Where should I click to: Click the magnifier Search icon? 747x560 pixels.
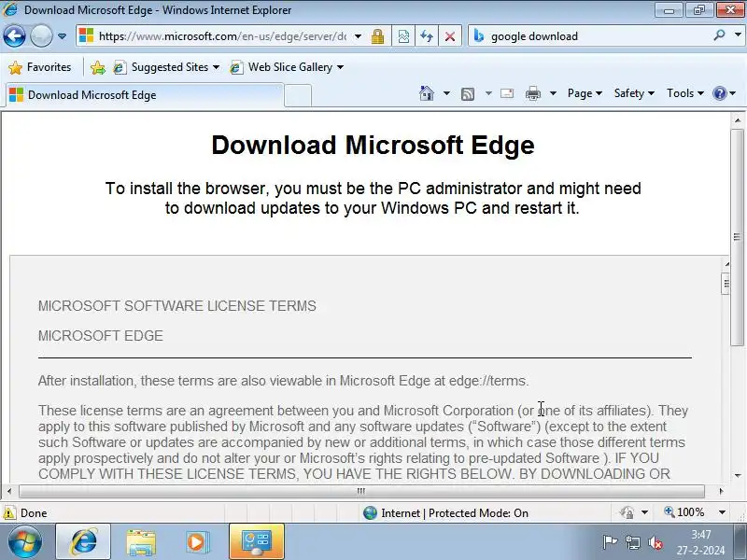pos(719,35)
